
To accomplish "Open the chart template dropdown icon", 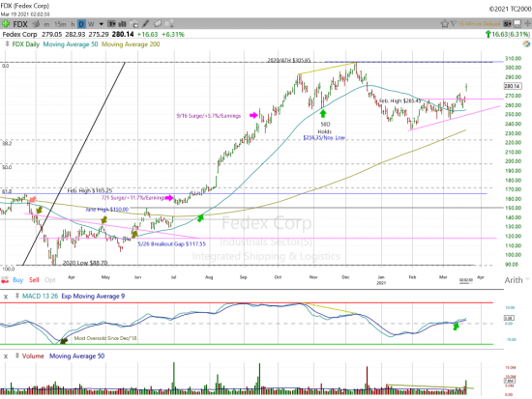I will click(111, 24).
